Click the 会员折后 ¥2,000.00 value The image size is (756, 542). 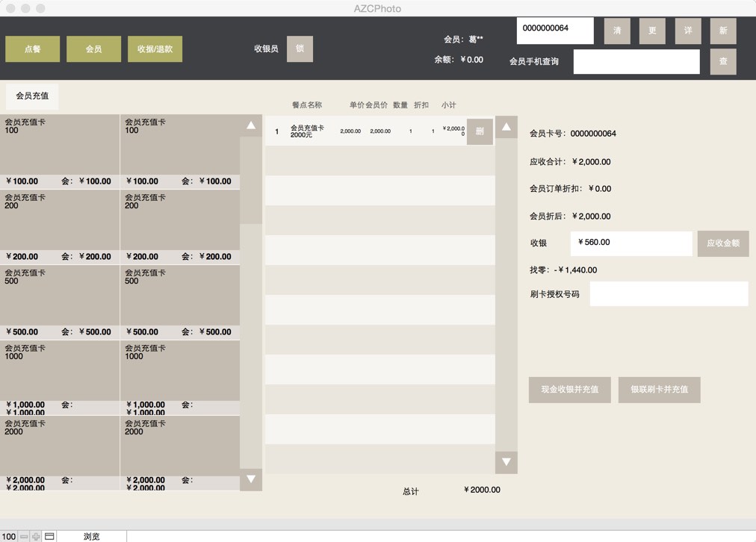591,217
